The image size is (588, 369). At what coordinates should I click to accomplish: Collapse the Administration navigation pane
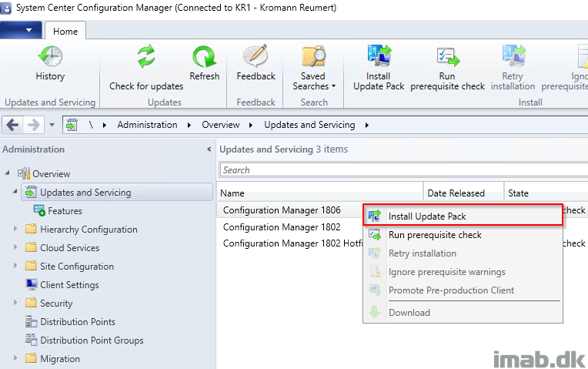tap(209, 149)
